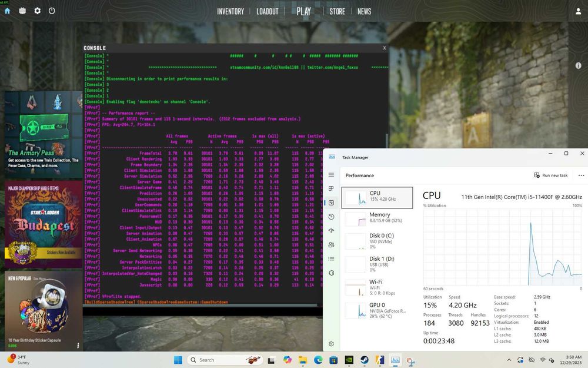Click Run new task button
Viewport: 588px width, 368px height.
(551, 175)
